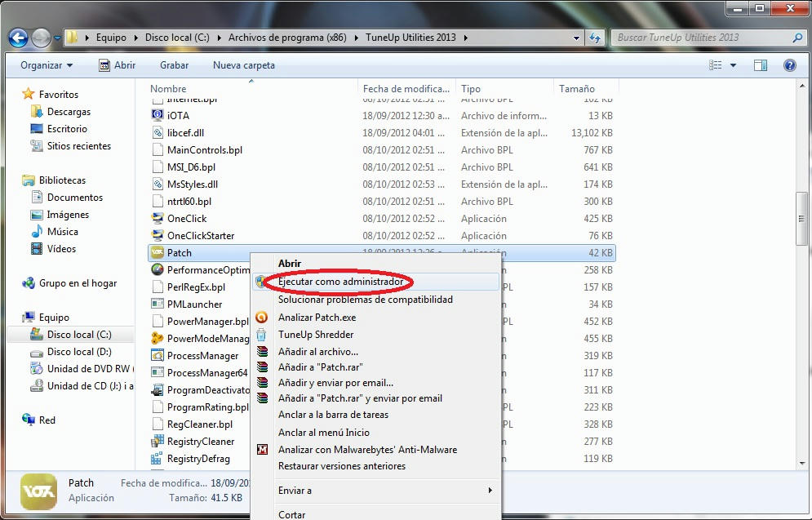Image resolution: width=812 pixels, height=520 pixels.
Task: Click the arrow after TuneUp Utilities 2013 breadcrumb
Action: point(466,38)
